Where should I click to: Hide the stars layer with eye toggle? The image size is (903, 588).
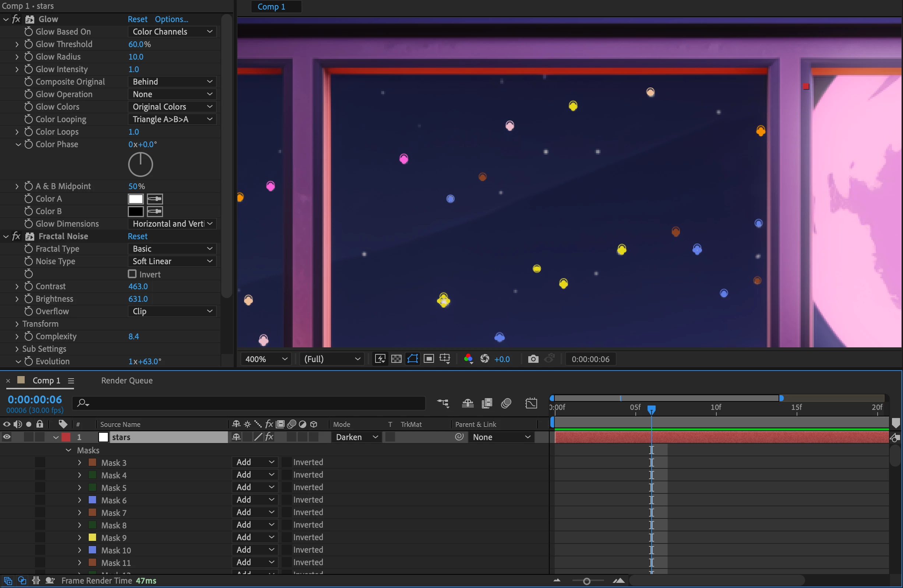pos(7,437)
